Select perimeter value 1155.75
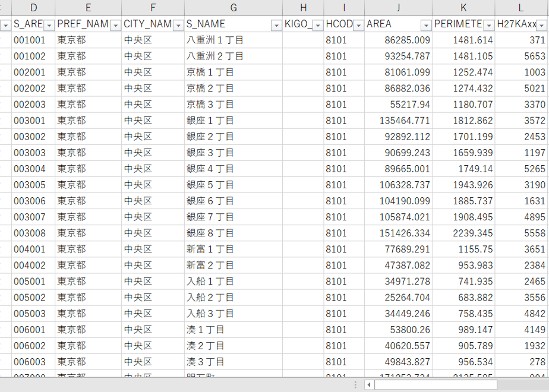549x392 pixels. (x=463, y=249)
